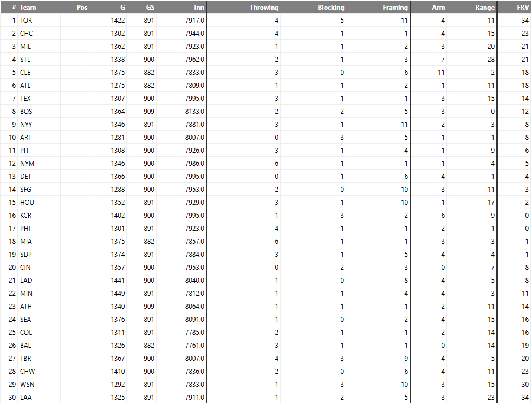Click the HOU team name

coord(27,203)
